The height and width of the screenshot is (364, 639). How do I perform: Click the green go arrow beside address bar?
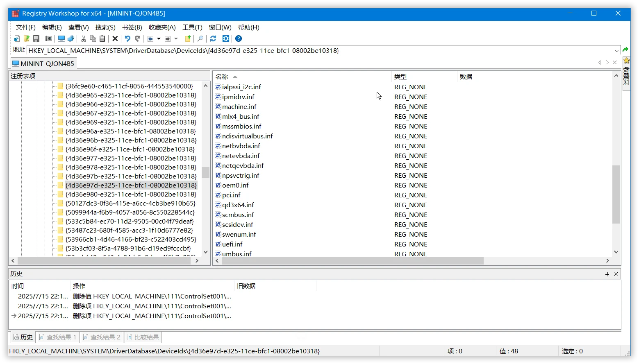pyautogui.click(x=625, y=50)
